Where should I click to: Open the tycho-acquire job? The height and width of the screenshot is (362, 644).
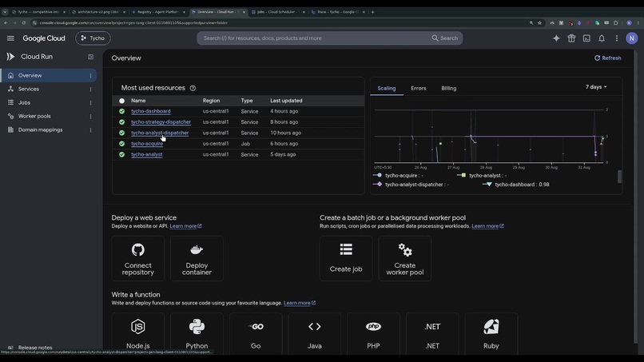[147, 144]
